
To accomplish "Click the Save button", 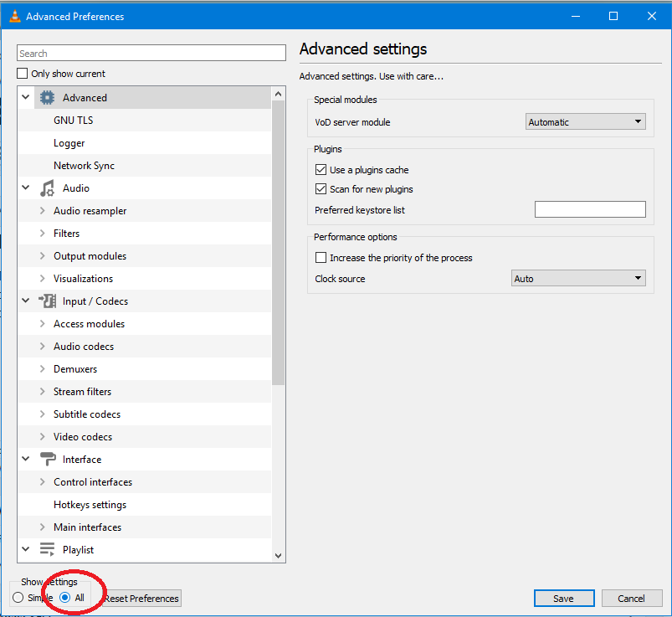I will [x=564, y=598].
